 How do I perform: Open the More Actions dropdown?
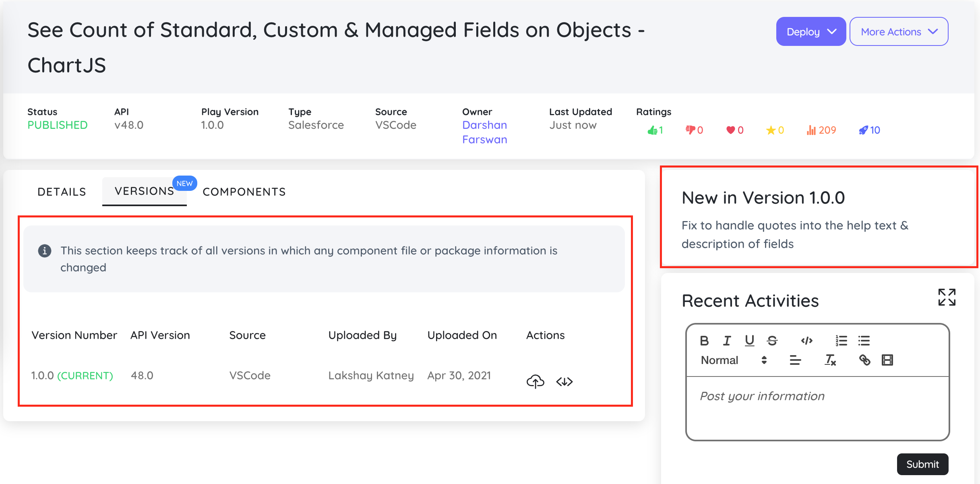899,31
